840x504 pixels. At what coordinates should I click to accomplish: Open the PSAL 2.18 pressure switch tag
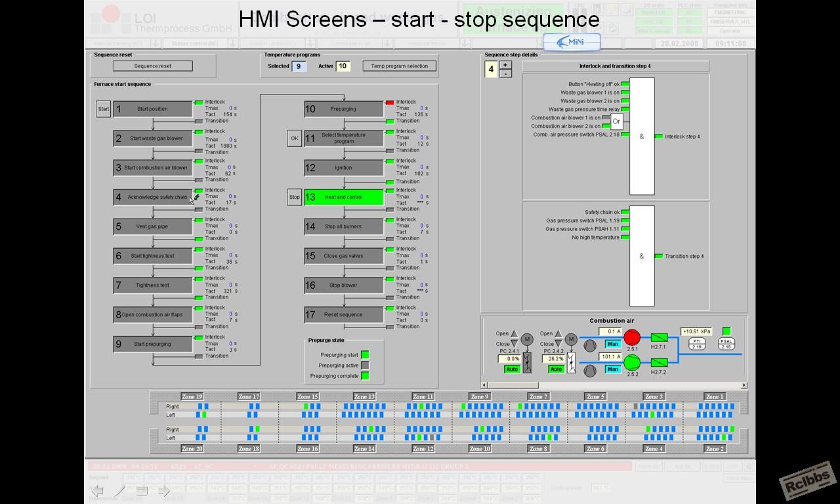[x=726, y=343]
